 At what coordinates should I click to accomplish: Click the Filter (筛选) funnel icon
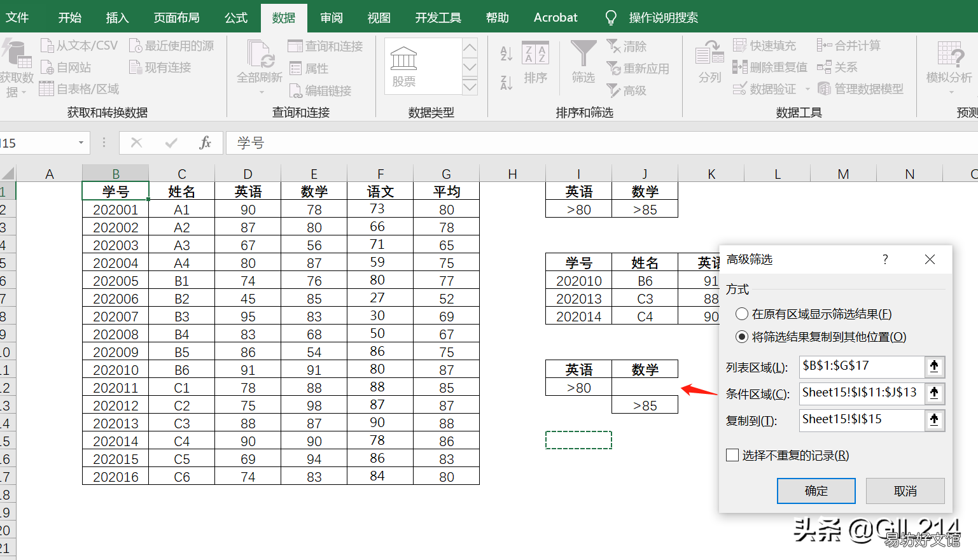pyautogui.click(x=583, y=53)
